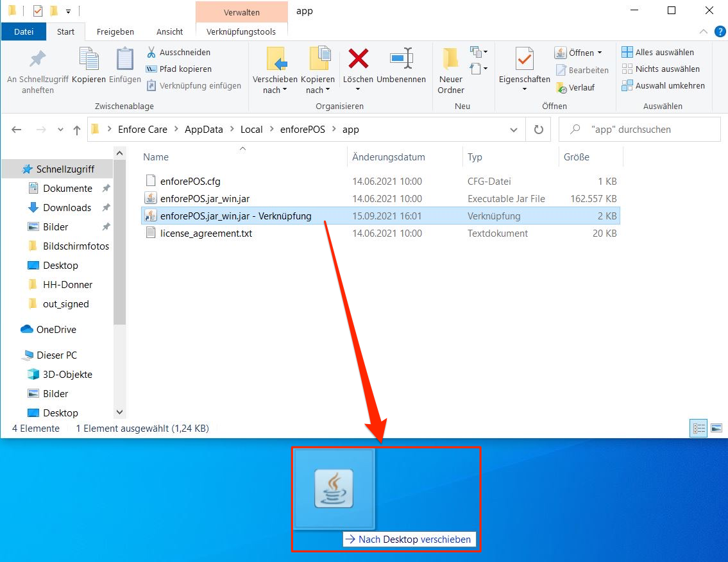This screenshot has width=728, height=562.
Task: Open pinned Dokumente in the sidebar
Action: (x=67, y=189)
